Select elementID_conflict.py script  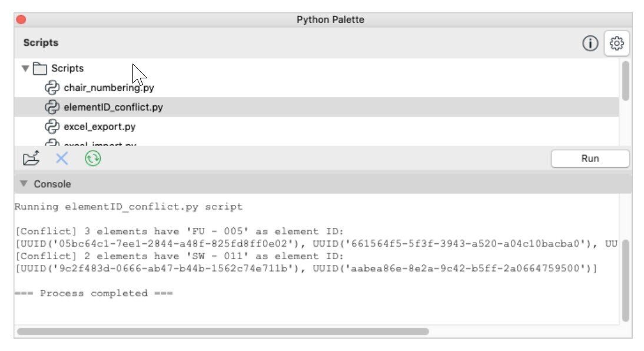pos(113,108)
